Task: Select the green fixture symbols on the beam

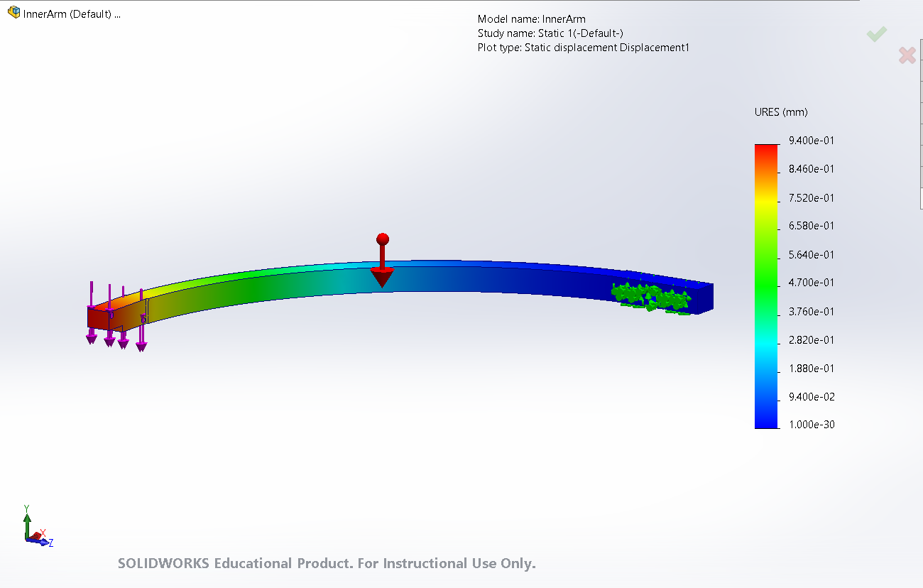Action: tap(652, 296)
